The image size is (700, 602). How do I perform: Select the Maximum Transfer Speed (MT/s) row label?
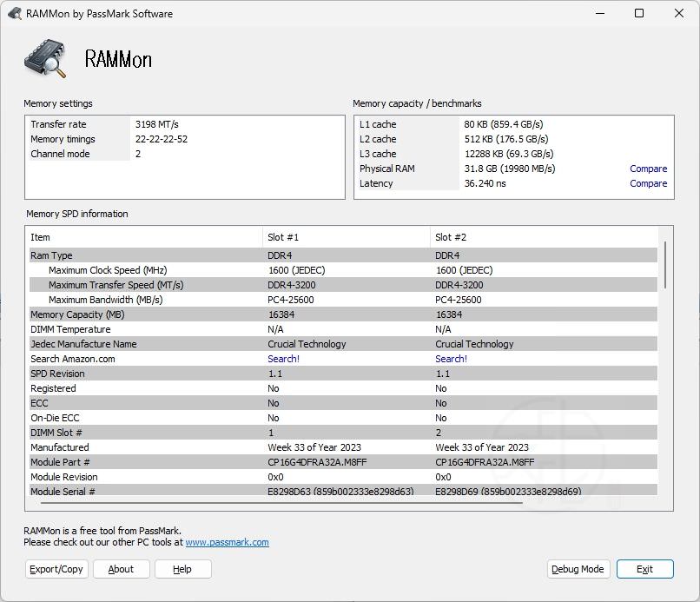[x=116, y=285]
